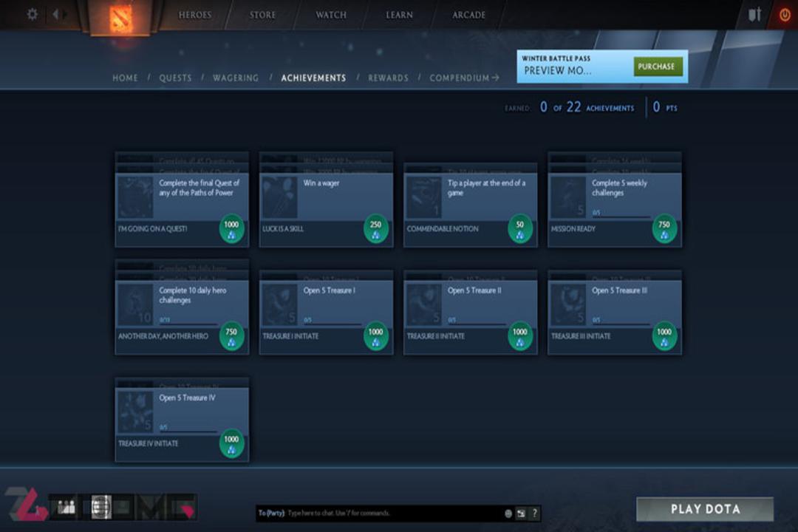Click the Tip a player achievement image
798x532 pixels.
coord(424,197)
